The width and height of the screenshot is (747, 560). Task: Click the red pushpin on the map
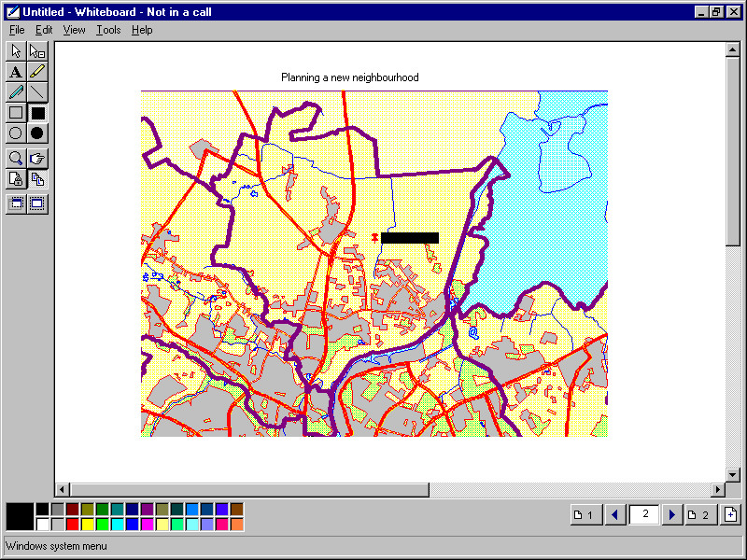point(375,237)
